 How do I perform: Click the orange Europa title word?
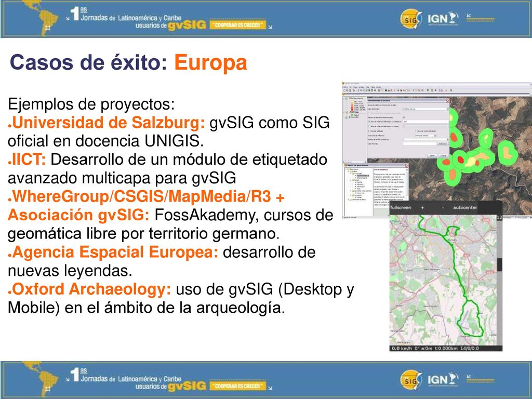point(211,63)
